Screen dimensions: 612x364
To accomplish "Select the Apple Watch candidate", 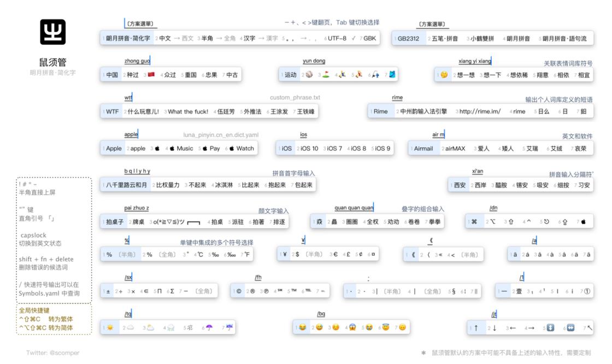I will pyautogui.click(x=242, y=148).
